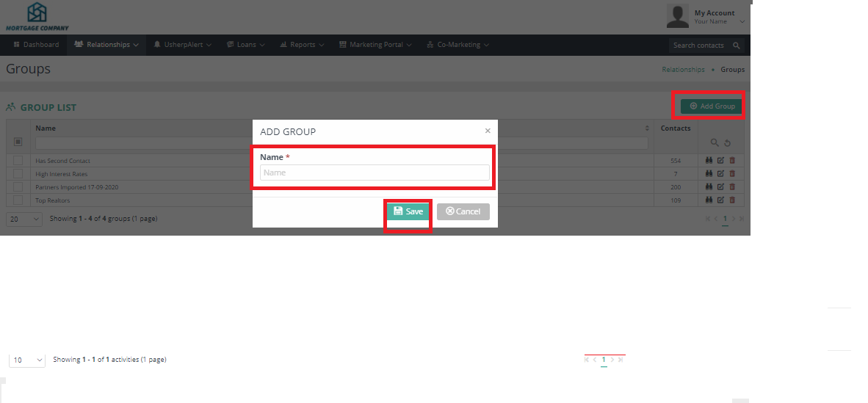868x403 pixels.
Task: Open the 10 per-page activities dropdown
Action: (x=28, y=360)
